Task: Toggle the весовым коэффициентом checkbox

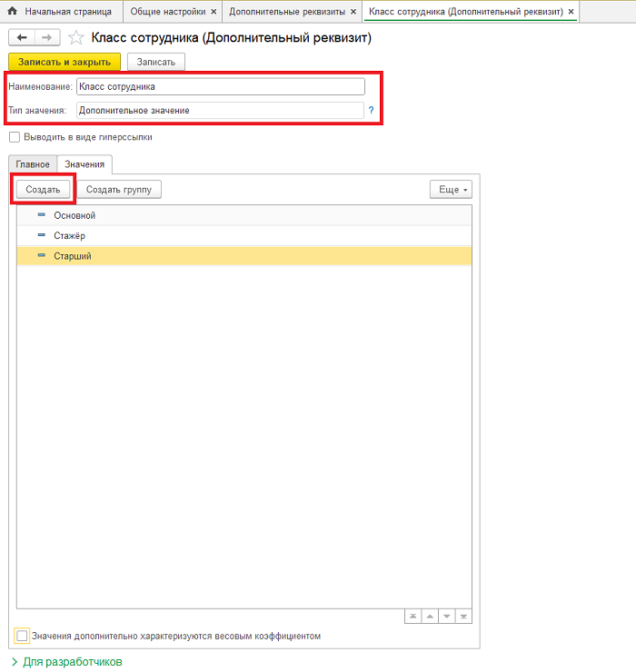Action: point(23,636)
